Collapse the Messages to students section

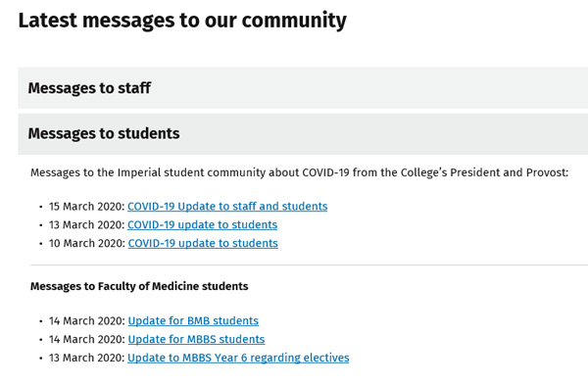303,134
